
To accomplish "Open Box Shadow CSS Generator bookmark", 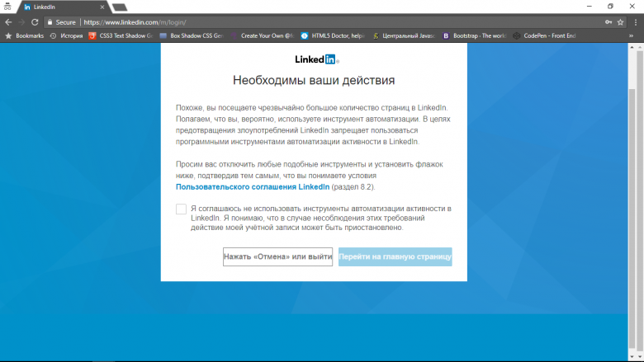I will [192, 35].
